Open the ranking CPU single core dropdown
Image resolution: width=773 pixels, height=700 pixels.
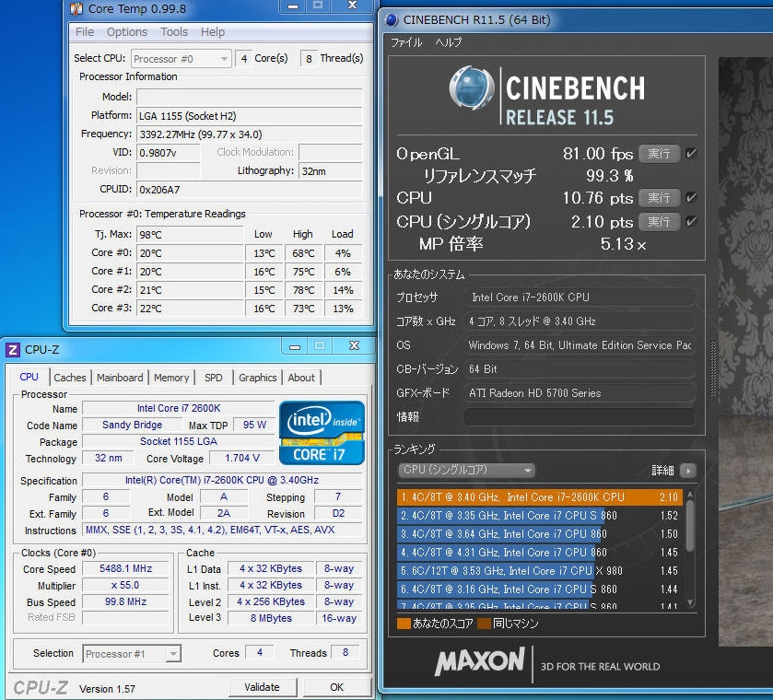(x=466, y=471)
